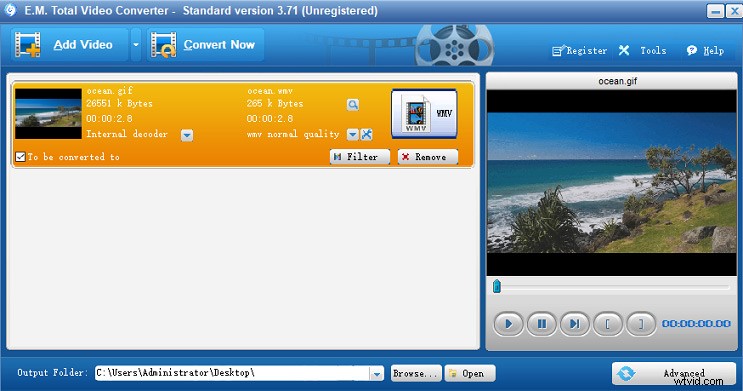Image resolution: width=743 pixels, height=391 pixels.
Task: Click the ocean.gif source file name in list
Action: pyautogui.click(x=109, y=91)
